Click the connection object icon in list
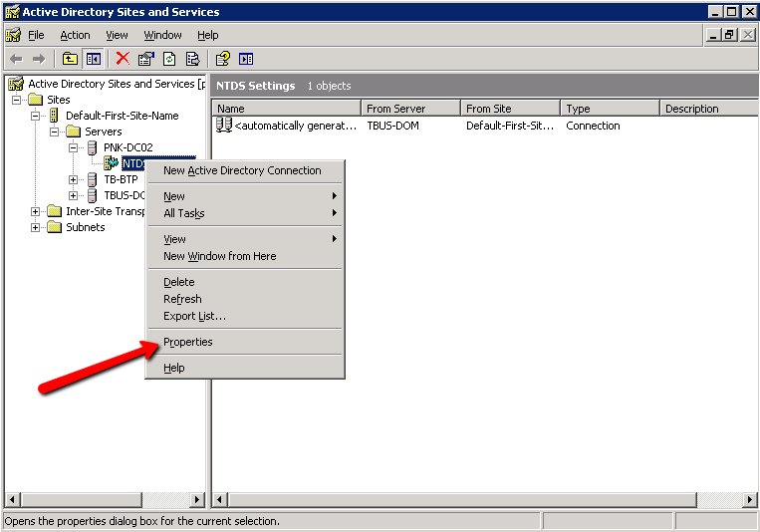Image resolution: width=760 pixels, height=532 pixels. [x=224, y=126]
